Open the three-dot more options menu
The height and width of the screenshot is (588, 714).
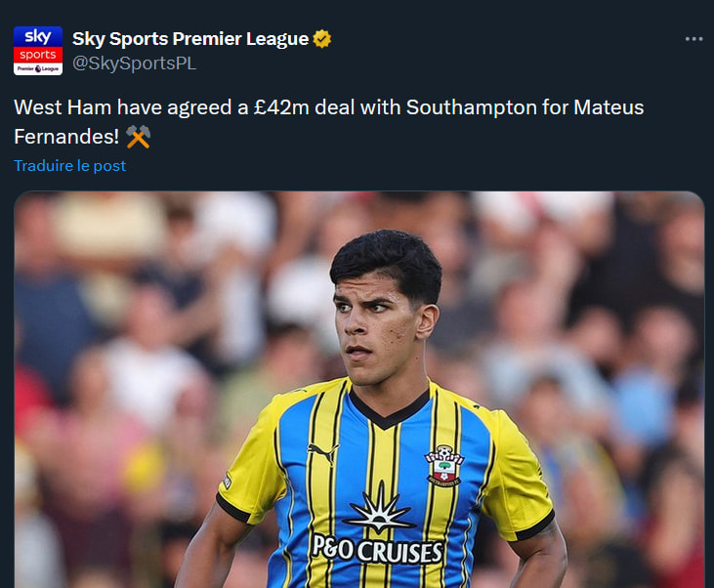(693, 39)
